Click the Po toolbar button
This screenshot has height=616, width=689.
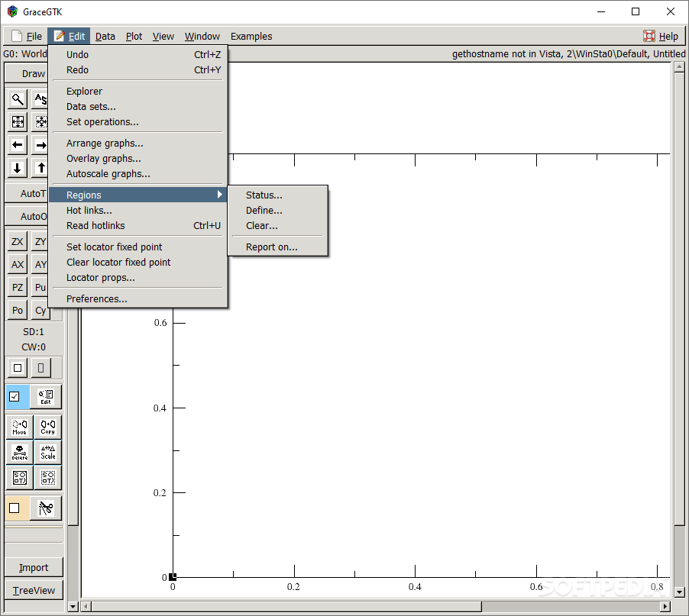pos(18,310)
